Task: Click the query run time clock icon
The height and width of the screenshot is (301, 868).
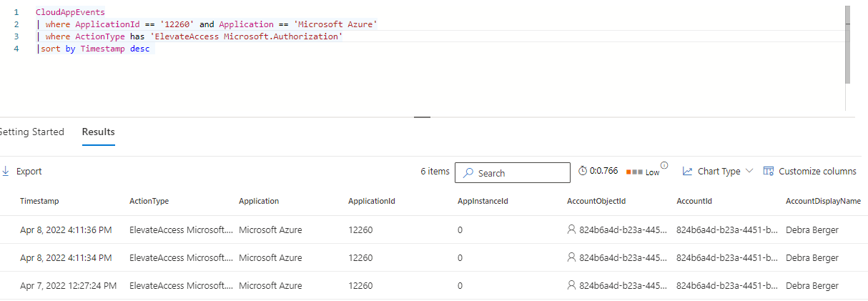Action: pos(583,172)
